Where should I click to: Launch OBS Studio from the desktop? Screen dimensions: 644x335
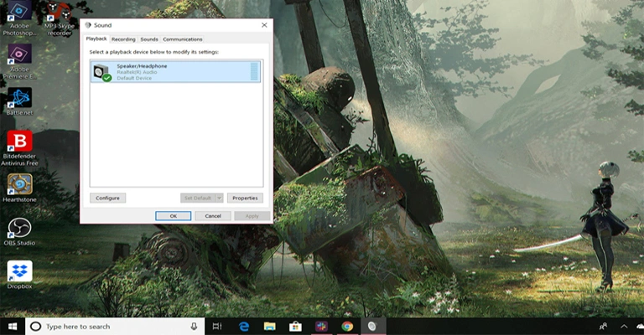18,229
